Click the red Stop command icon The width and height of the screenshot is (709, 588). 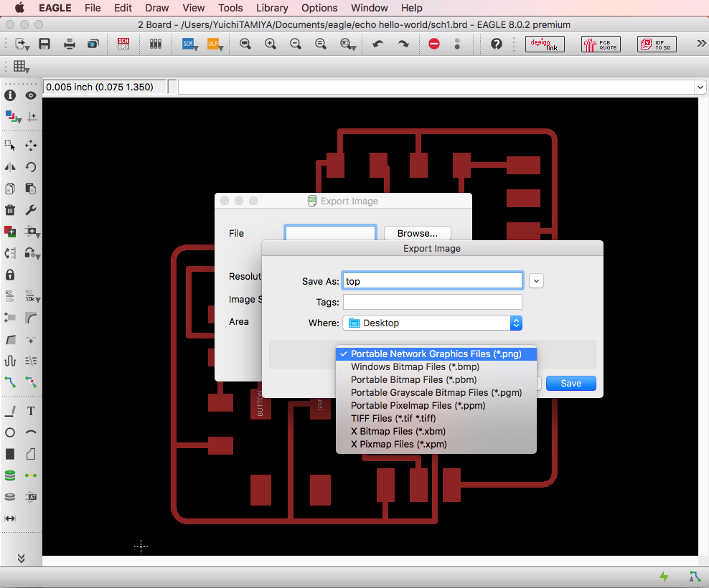point(434,44)
